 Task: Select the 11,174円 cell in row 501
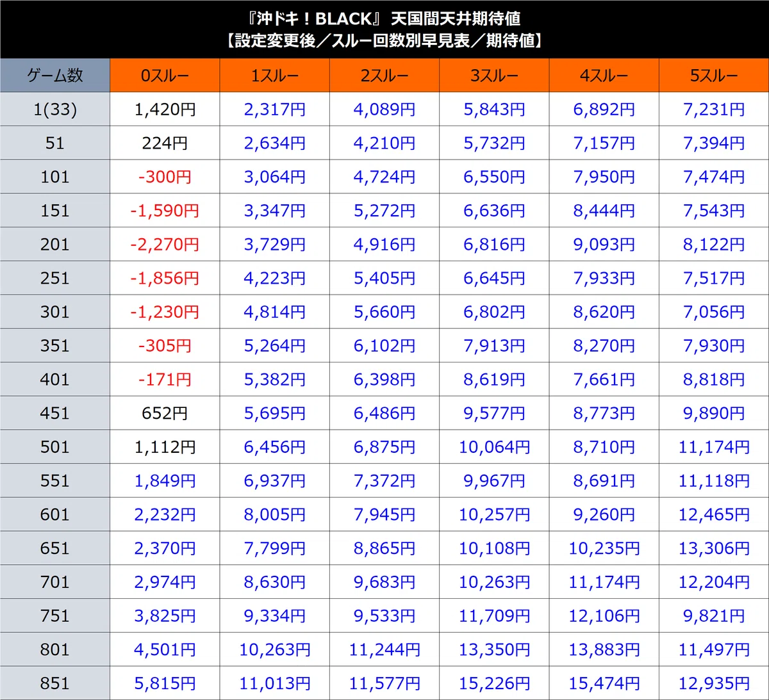pos(714,447)
